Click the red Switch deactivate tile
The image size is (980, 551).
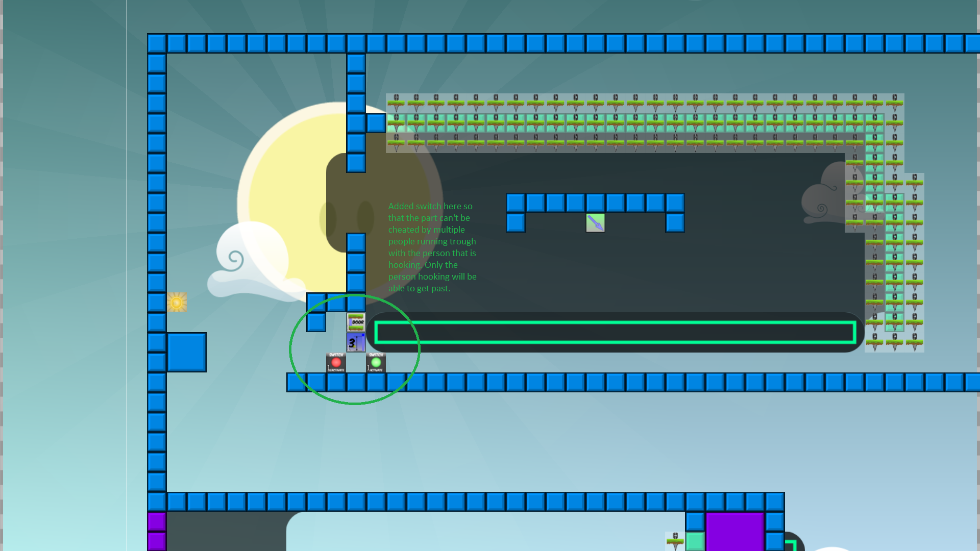coord(336,362)
